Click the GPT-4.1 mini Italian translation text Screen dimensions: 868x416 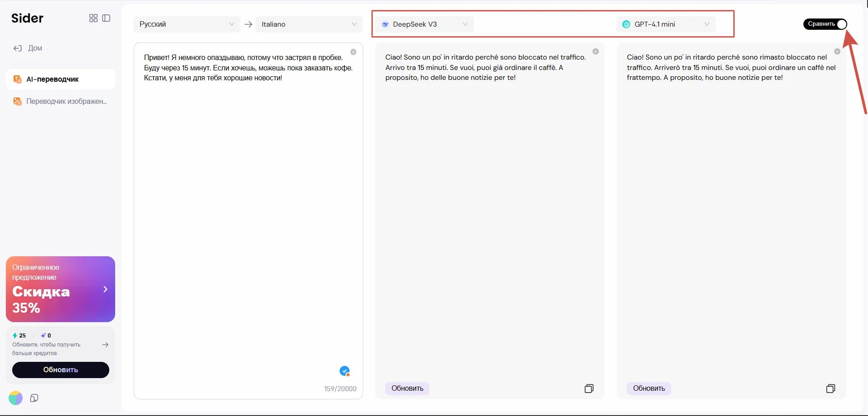[x=731, y=67]
